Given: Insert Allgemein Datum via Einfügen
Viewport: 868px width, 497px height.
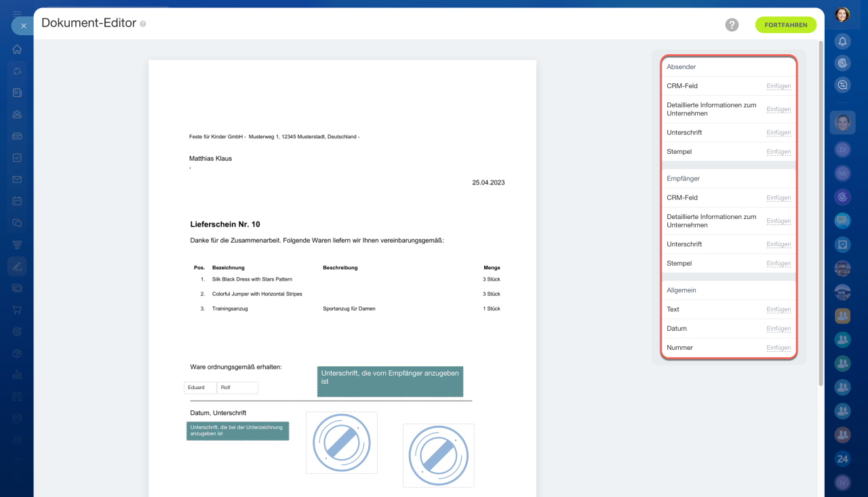Looking at the screenshot, I should click(778, 329).
